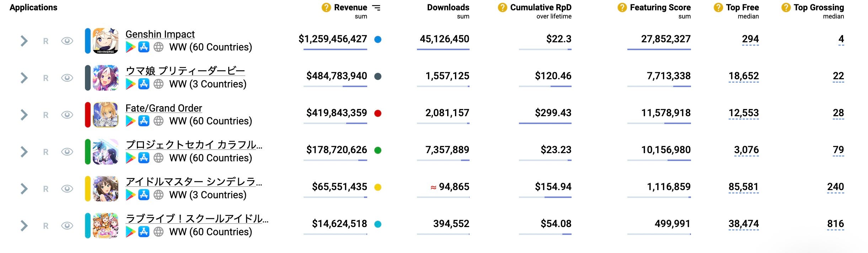Click downloads value ≈ 94,865

point(450,187)
